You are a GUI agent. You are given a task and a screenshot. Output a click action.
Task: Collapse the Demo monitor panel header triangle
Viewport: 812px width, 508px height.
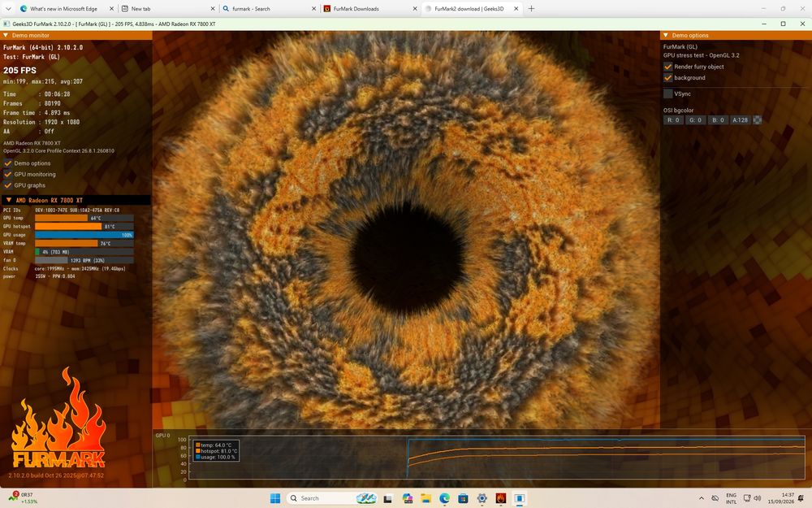6,35
